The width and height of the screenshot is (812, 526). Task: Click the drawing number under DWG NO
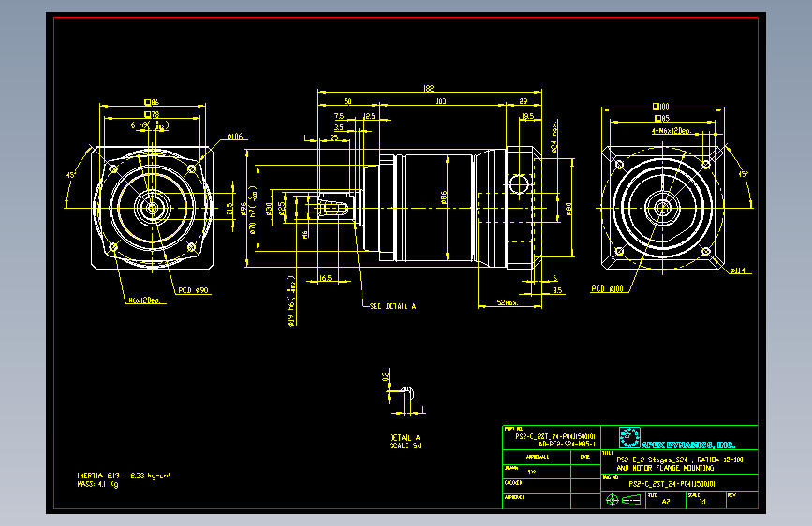[672, 484]
